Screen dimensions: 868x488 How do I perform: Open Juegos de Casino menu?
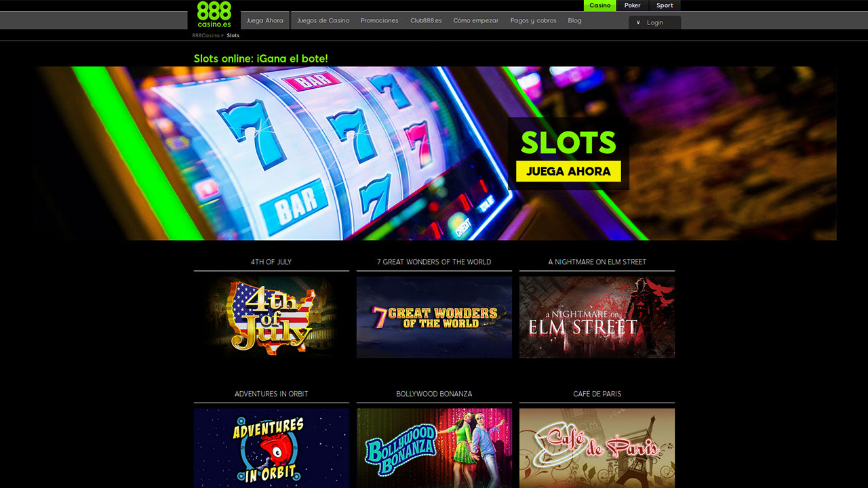pyautogui.click(x=323, y=20)
